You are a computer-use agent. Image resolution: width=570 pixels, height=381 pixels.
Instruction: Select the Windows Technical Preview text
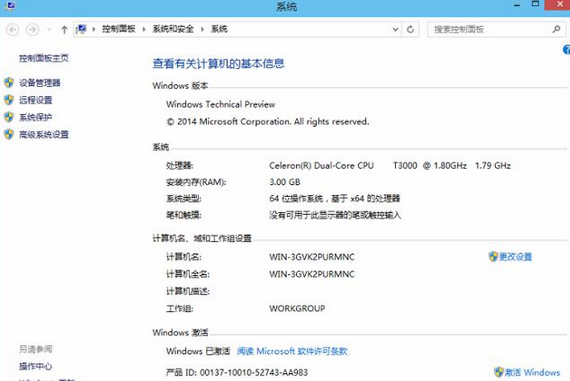click(x=220, y=104)
